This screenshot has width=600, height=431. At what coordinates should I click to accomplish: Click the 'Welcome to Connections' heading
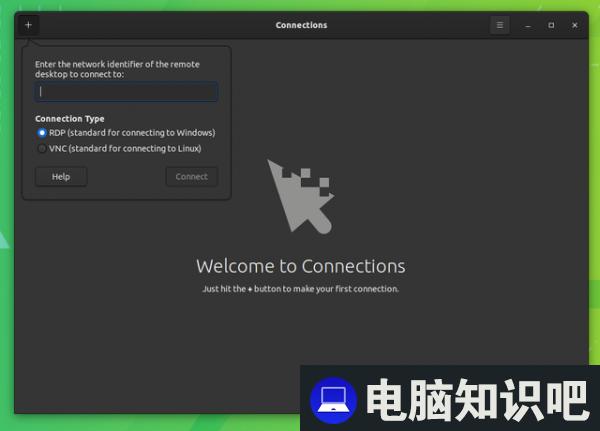(x=301, y=266)
